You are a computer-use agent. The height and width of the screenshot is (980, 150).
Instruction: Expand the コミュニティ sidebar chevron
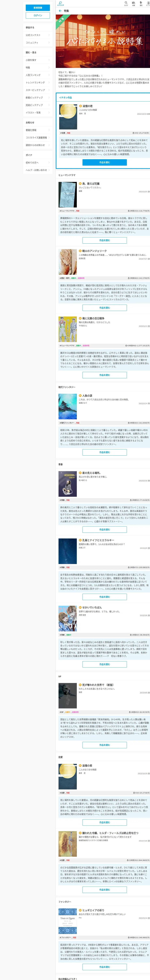49,43
